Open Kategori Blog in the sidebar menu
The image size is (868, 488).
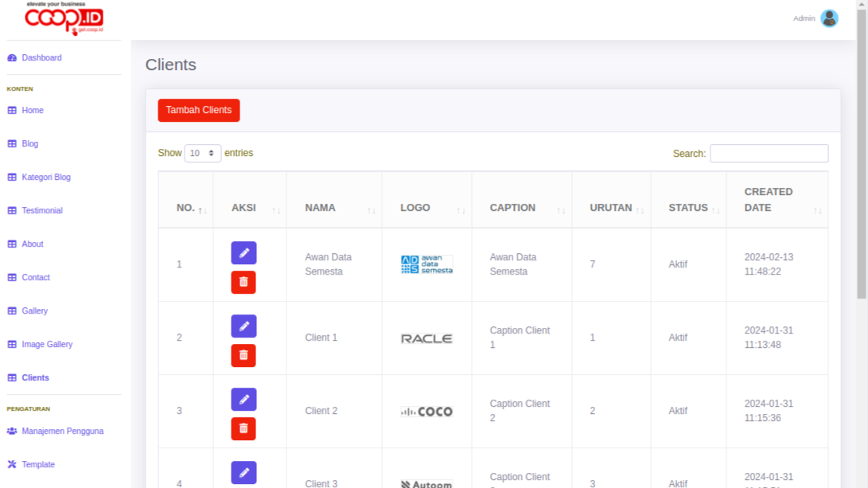click(x=46, y=178)
